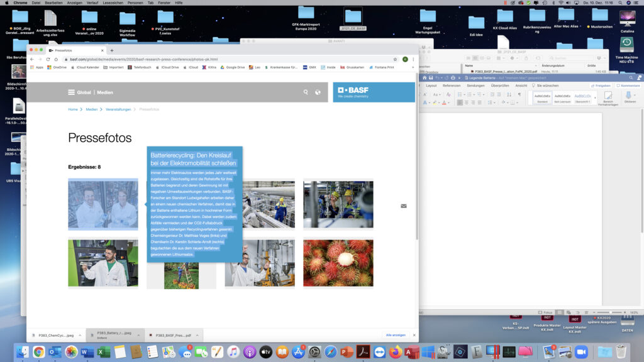Open the BASF site search magnifier
This screenshot has height=362, width=644.
tap(306, 92)
